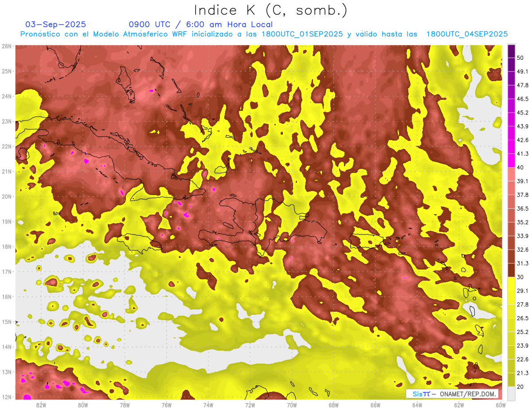The image size is (532, 411).
Task: Click the longitude axis label '72W'
Action: [x=250, y=405]
